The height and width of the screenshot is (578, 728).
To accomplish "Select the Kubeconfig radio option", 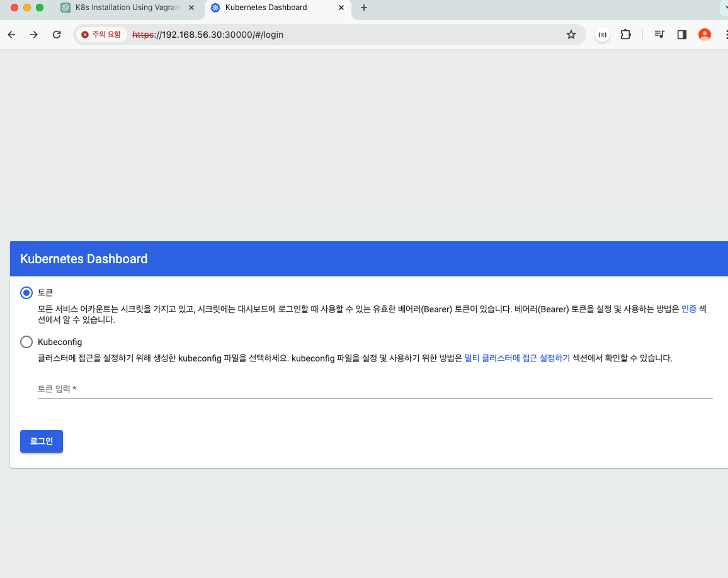I will coord(26,342).
